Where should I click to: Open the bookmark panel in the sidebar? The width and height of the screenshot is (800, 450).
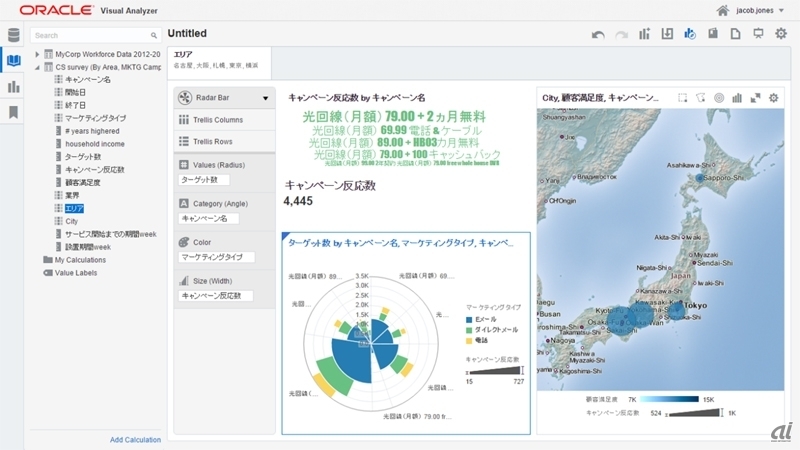click(x=13, y=112)
